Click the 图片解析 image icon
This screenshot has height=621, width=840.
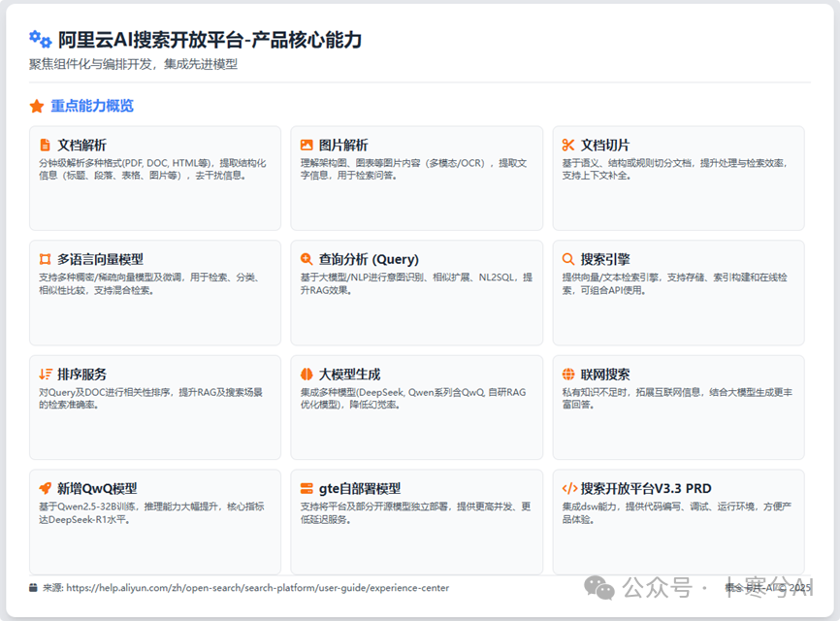pyautogui.click(x=307, y=145)
